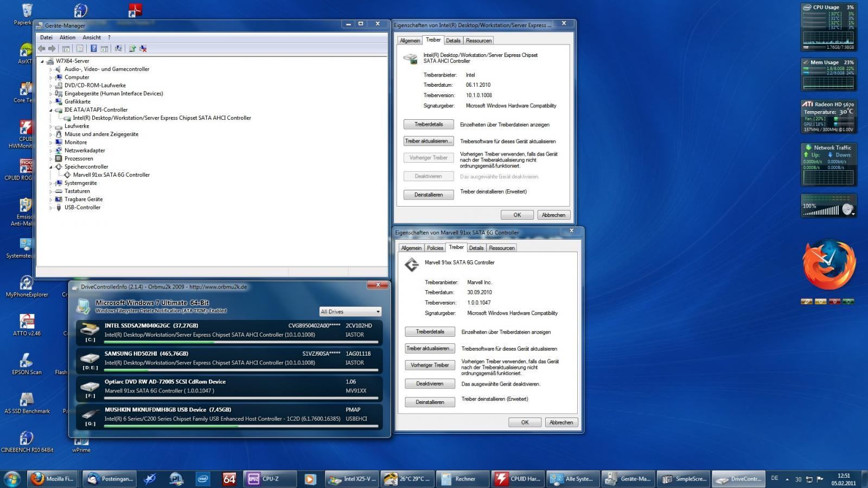The height and width of the screenshot is (488, 868).
Task: Click Treiberdetails button in Intel properties
Action: [429, 124]
